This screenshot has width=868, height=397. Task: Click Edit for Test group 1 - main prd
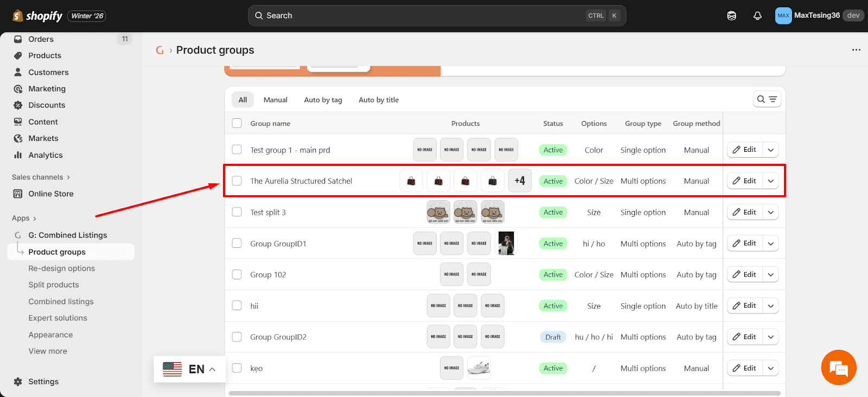tap(745, 150)
